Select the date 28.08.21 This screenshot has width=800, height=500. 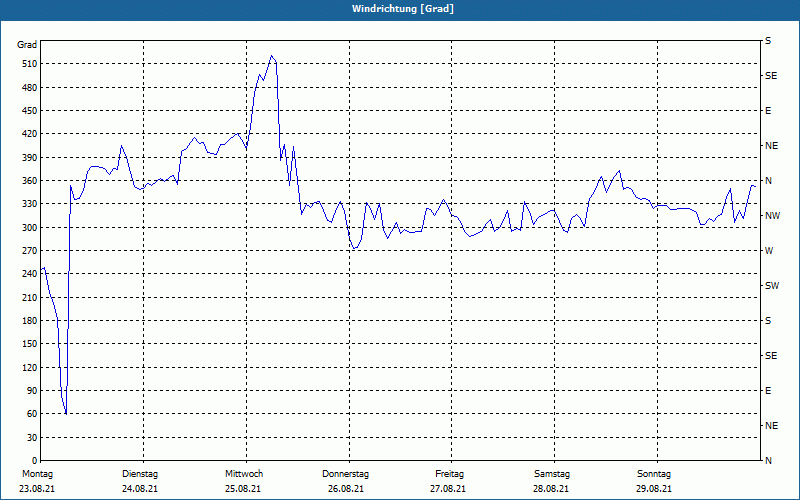[551, 489]
